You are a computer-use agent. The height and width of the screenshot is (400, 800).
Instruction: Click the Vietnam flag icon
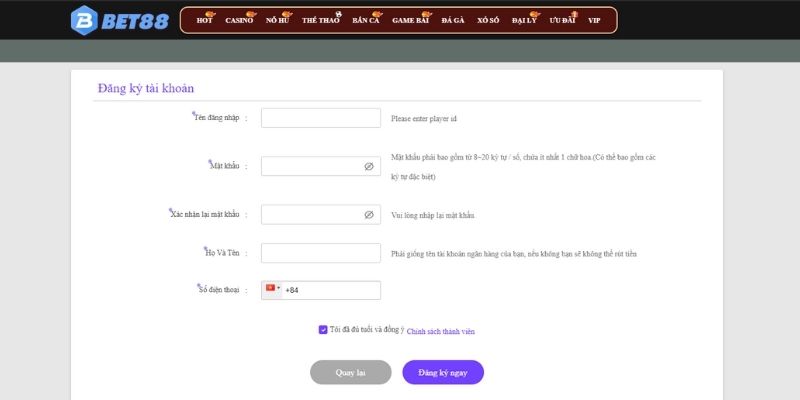coord(269,289)
